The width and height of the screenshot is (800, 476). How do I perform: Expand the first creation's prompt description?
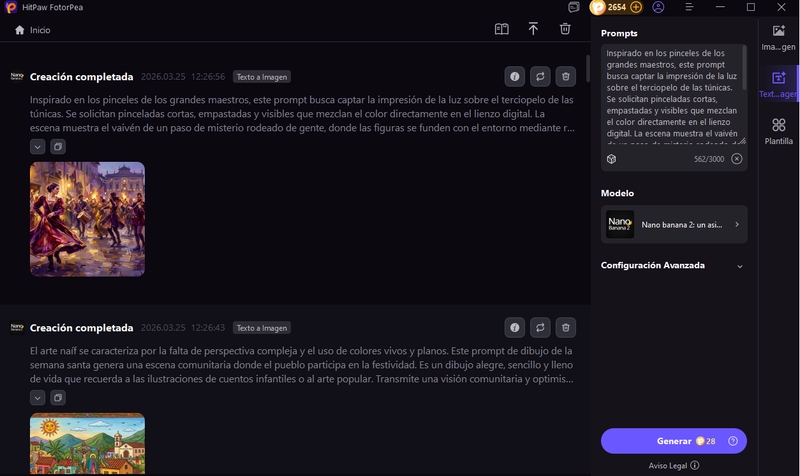[37, 146]
